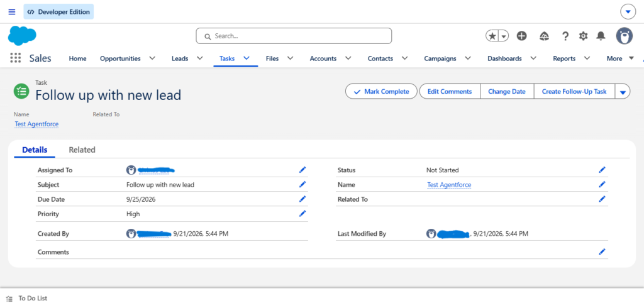
Task: Click the Favorites star icon
Action: click(492, 36)
